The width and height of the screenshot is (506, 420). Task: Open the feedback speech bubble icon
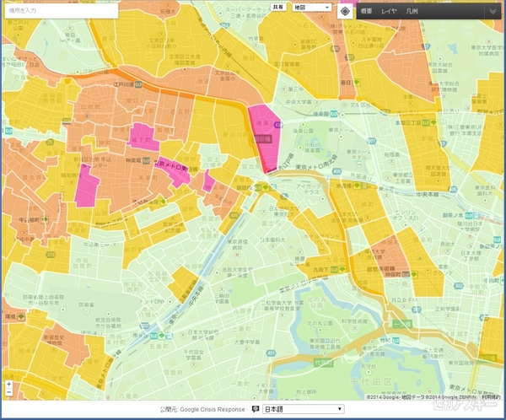(256, 409)
